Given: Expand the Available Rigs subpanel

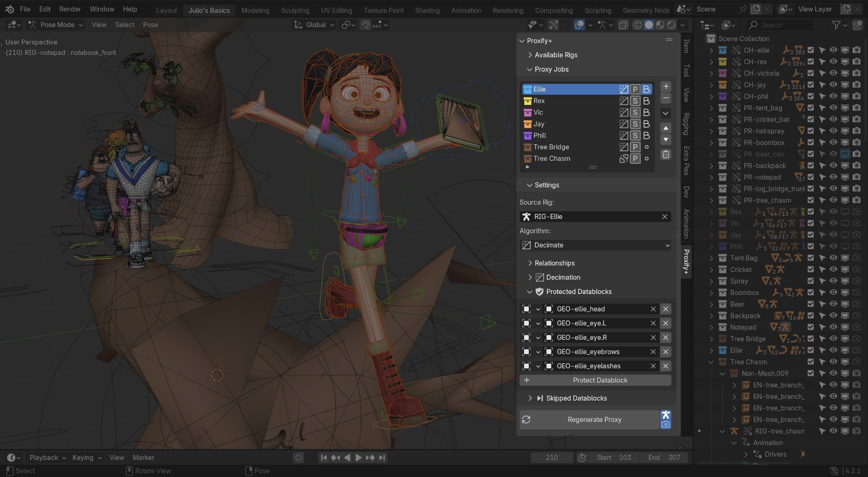Looking at the screenshot, I should [556, 55].
